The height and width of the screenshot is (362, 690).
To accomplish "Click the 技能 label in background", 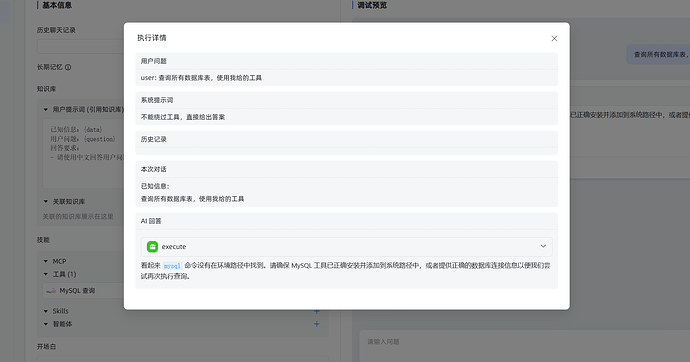I will click(x=43, y=240).
